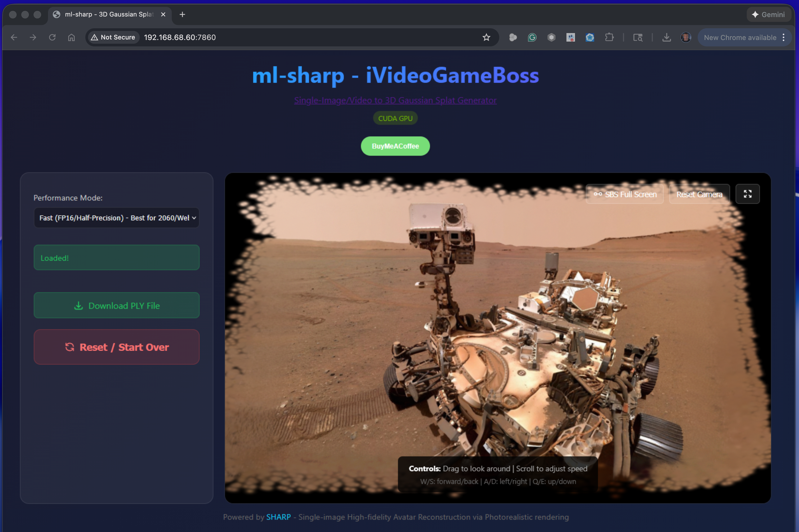
Task: Open the Performance Mode dropdown
Action: point(116,218)
